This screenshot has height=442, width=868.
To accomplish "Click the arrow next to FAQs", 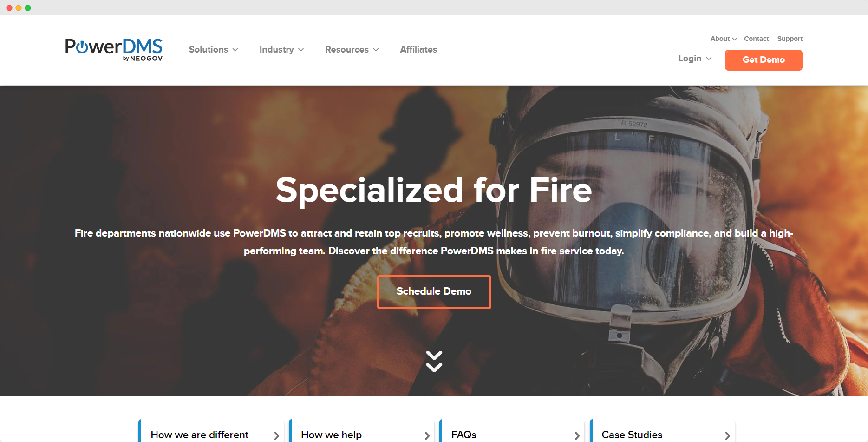I will [x=577, y=435].
